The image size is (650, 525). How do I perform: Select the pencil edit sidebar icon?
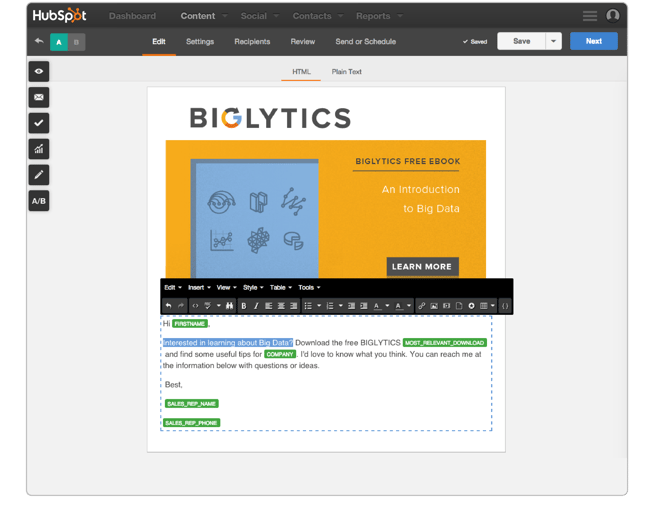pyautogui.click(x=39, y=175)
